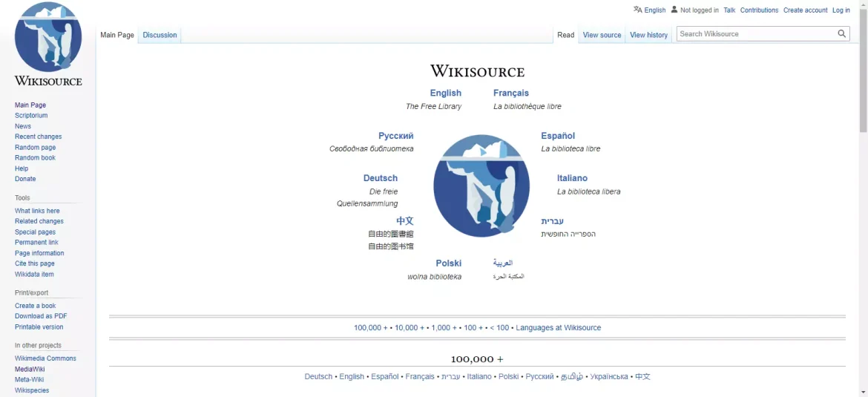
Task: Open Special pages
Action: tap(35, 232)
